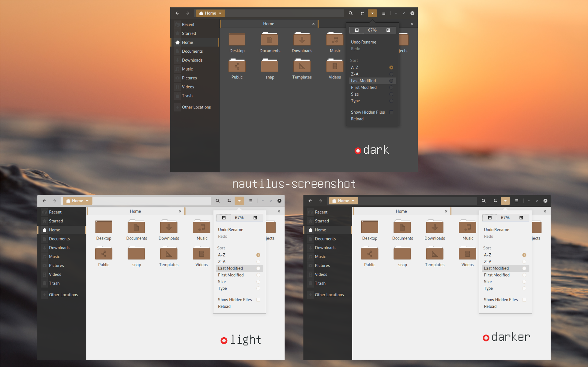Choose Reload in the dark window popover

point(372,119)
